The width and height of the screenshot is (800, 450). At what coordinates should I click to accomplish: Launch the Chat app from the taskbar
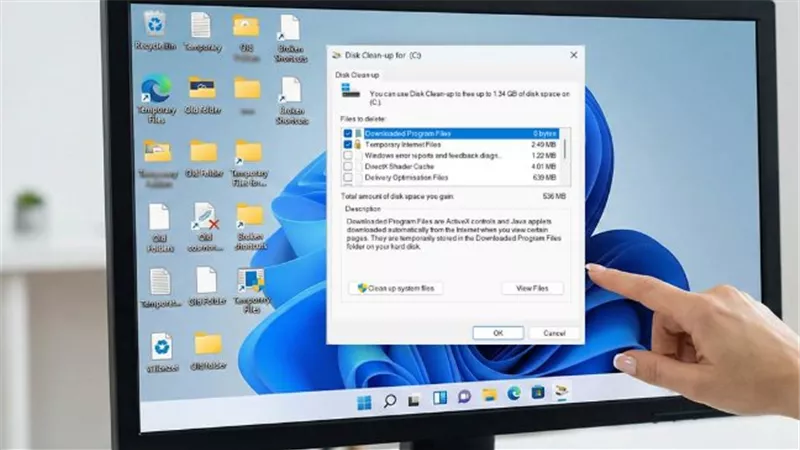(464, 396)
